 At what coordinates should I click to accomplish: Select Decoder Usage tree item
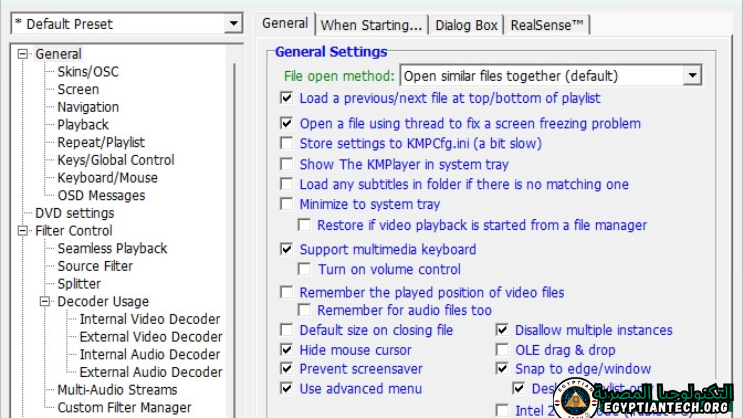pos(103,301)
